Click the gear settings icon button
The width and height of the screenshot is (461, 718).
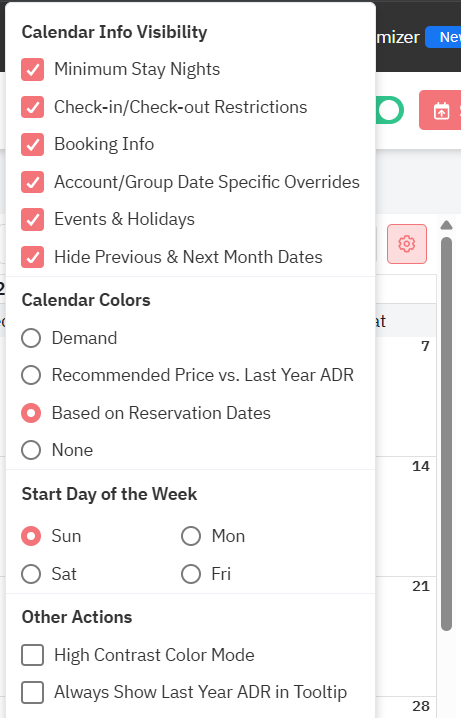point(407,244)
